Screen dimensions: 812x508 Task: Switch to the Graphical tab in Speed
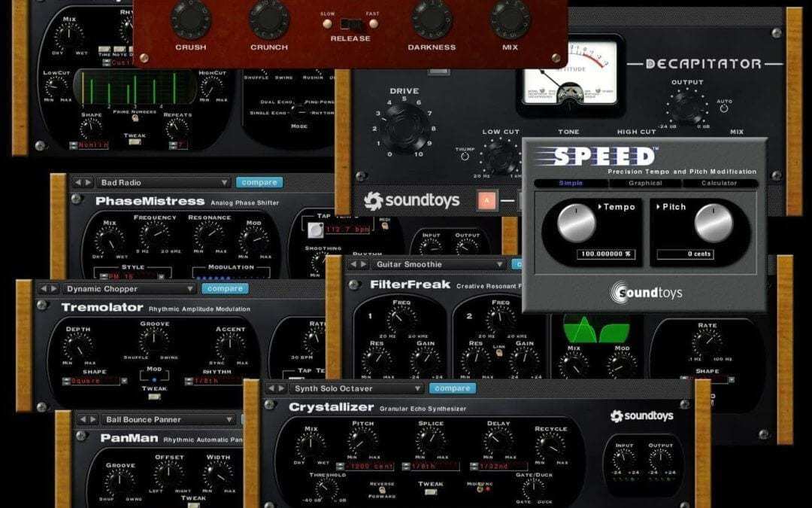[x=645, y=183]
